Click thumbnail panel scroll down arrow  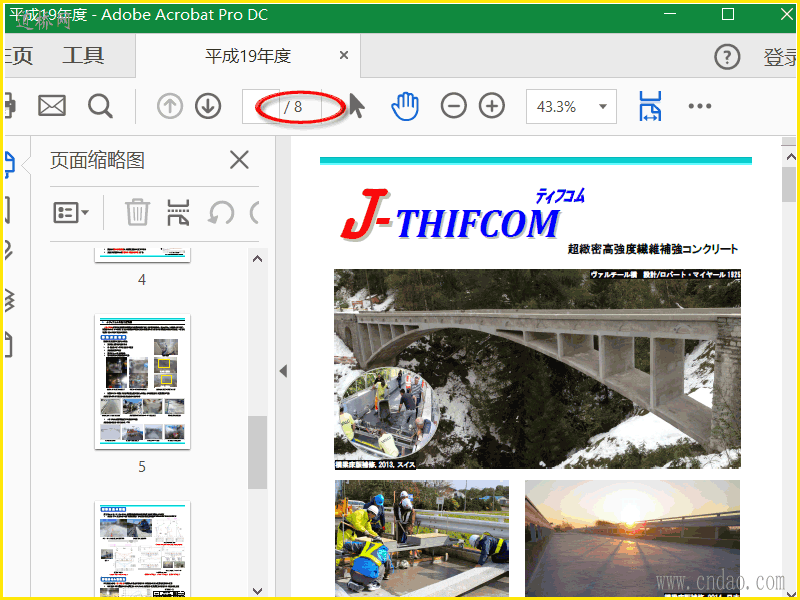(x=258, y=591)
